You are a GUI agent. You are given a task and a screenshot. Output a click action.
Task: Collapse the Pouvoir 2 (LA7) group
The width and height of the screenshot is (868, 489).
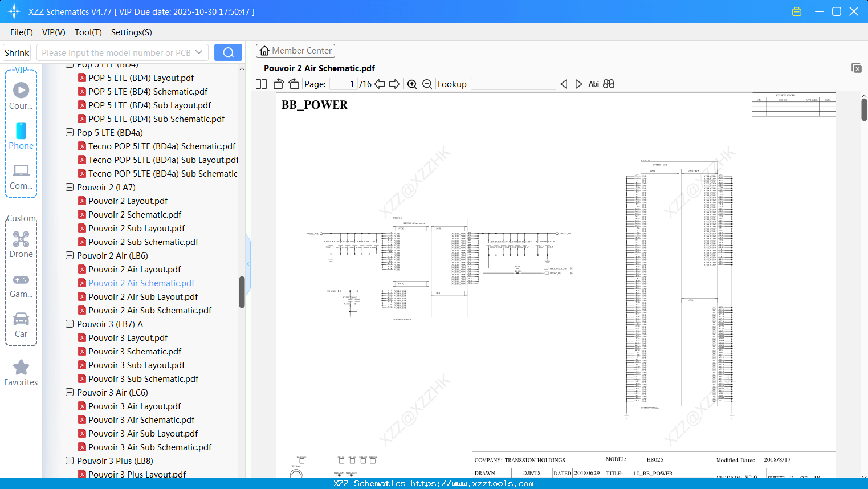69,187
